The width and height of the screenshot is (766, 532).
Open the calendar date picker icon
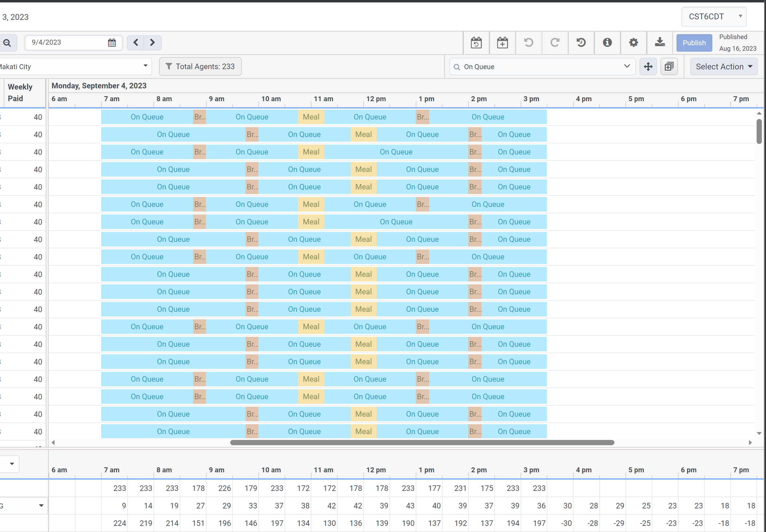pos(112,43)
